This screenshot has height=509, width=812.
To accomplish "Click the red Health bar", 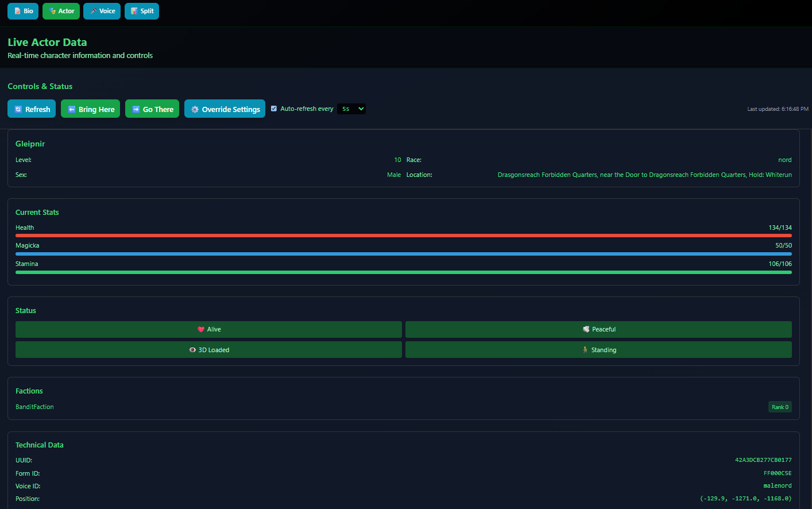I will (404, 236).
